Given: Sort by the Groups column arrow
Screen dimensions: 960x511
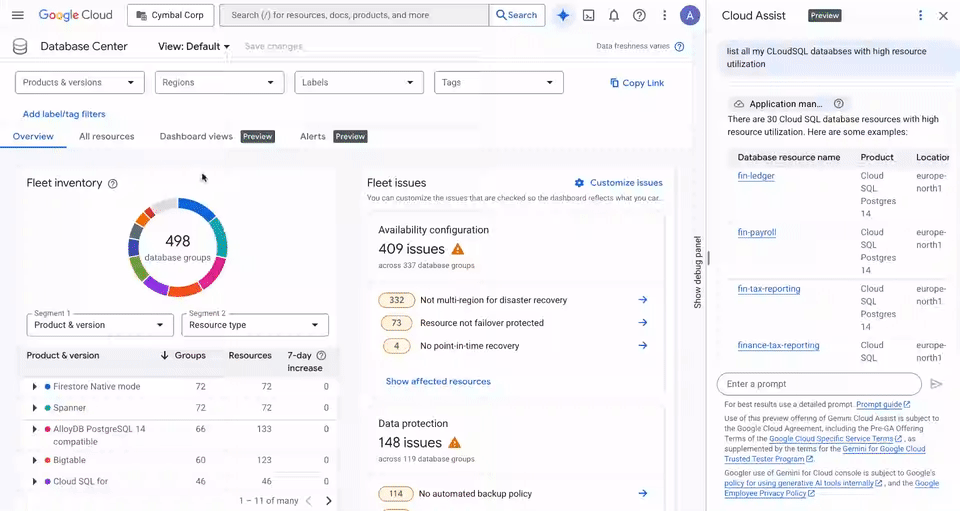Looking at the screenshot, I should click(164, 356).
